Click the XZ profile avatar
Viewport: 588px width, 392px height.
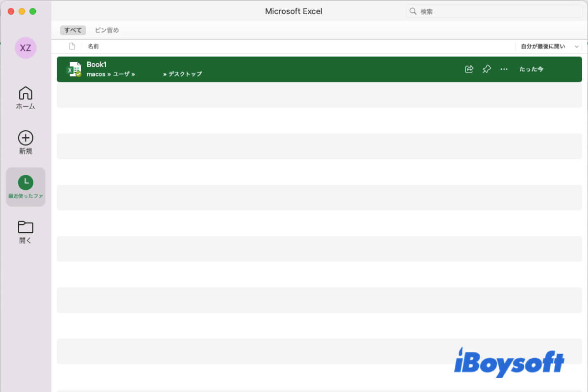tap(25, 48)
